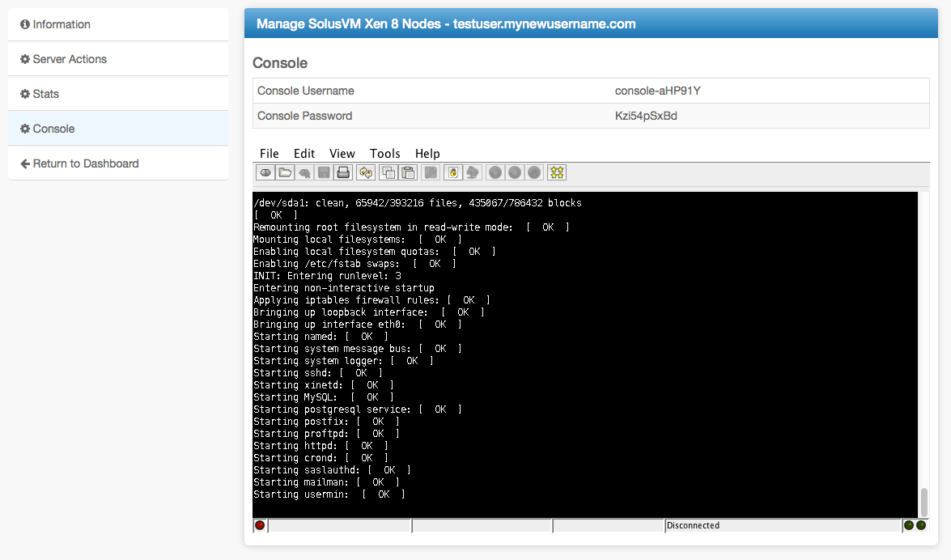Open the File menu of the console
Image resolution: width=951 pixels, height=560 pixels.
pyautogui.click(x=269, y=154)
